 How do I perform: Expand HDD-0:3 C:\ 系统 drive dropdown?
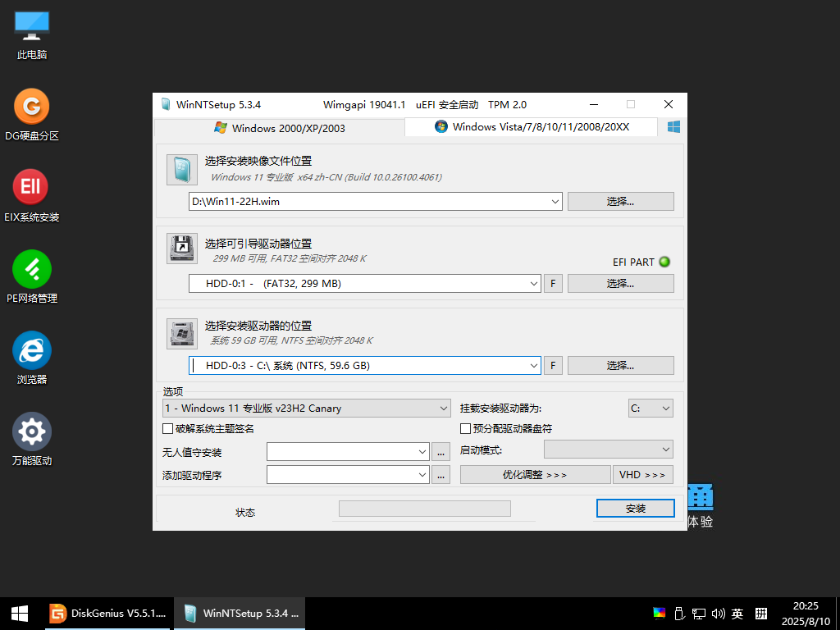(x=533, y=365)
